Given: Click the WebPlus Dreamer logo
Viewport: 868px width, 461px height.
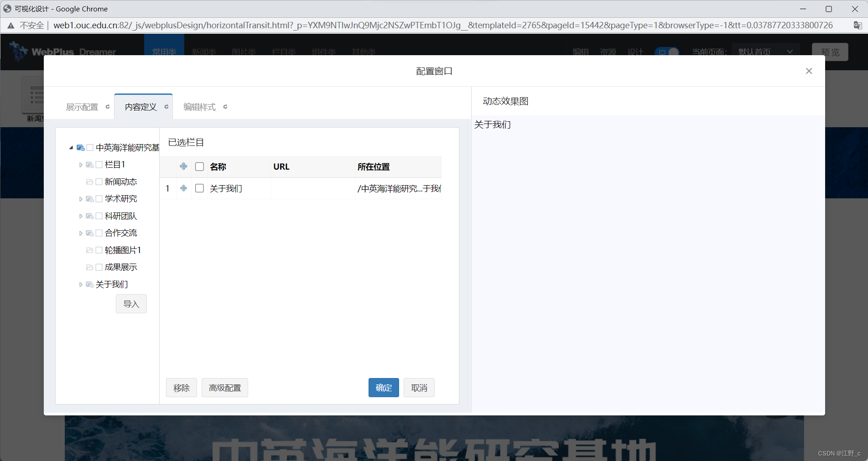Looking at the screenshot, I should 64,52.
